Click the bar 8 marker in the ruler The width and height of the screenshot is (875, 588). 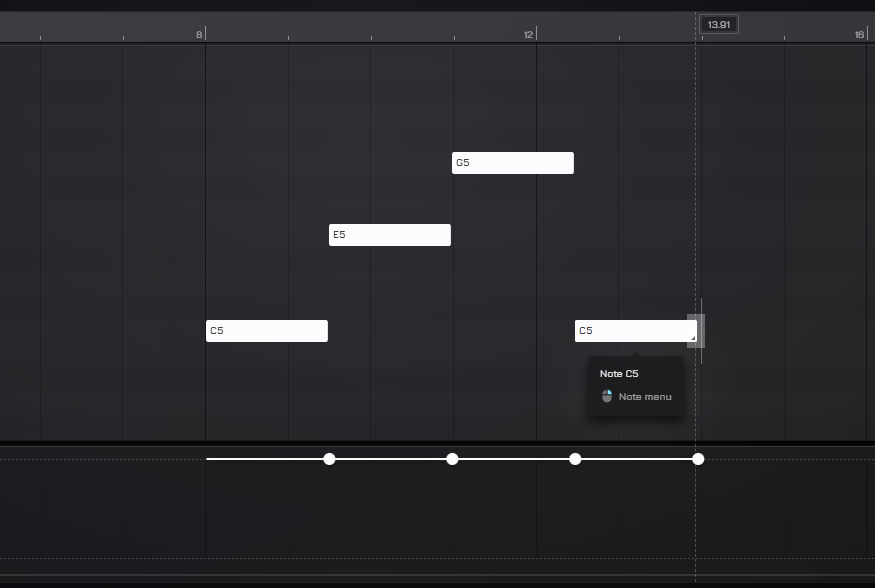click(x=200, y=35)
